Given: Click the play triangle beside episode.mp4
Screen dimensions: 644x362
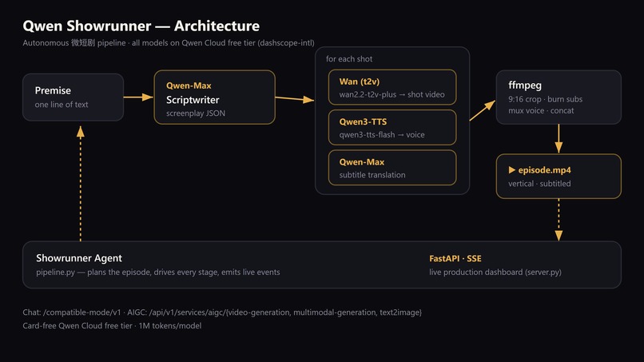Looking at the screenshot, I should coord(511,169).
